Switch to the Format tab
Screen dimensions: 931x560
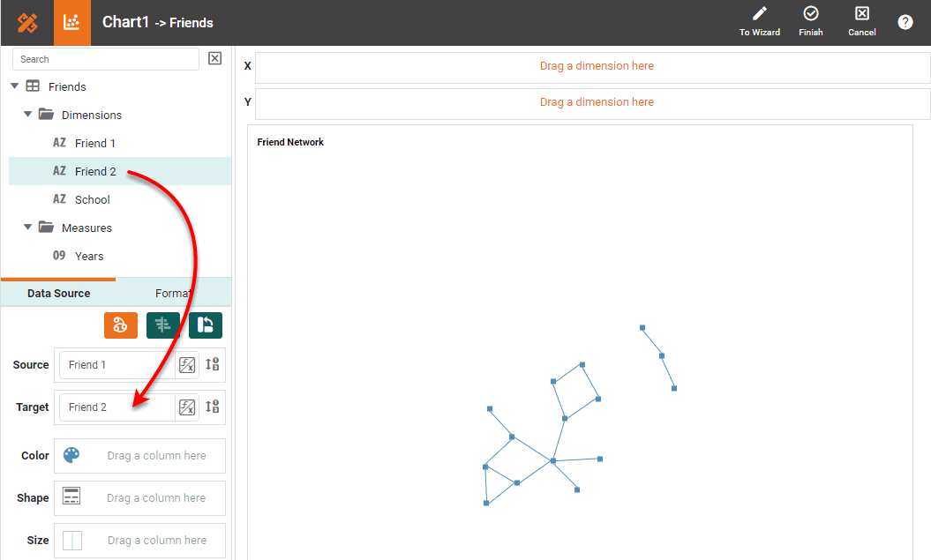[x=173, y=293]
